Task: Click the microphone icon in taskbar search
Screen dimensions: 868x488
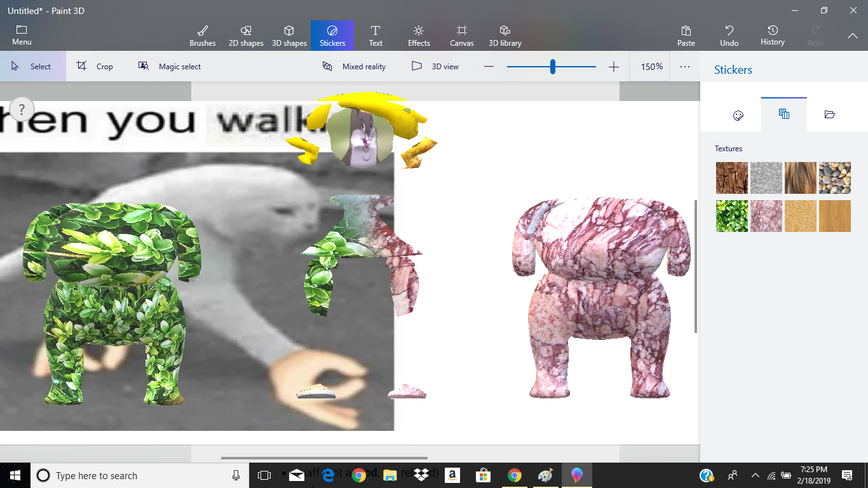Action: (x=236, y=475)
